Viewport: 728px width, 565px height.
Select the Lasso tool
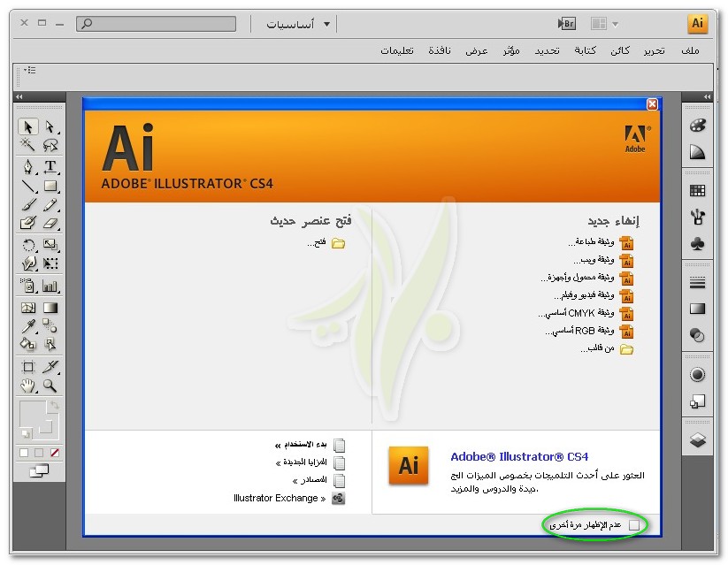pyautogui.click(x=50, y=145)
